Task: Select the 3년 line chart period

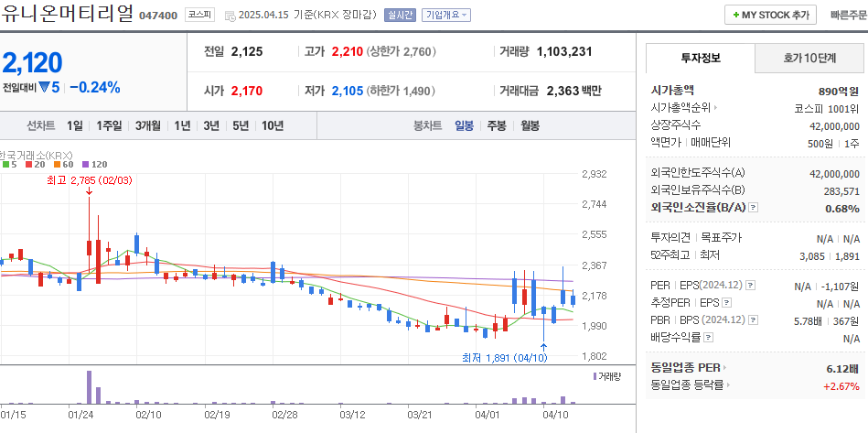Action: coord(211,125)
